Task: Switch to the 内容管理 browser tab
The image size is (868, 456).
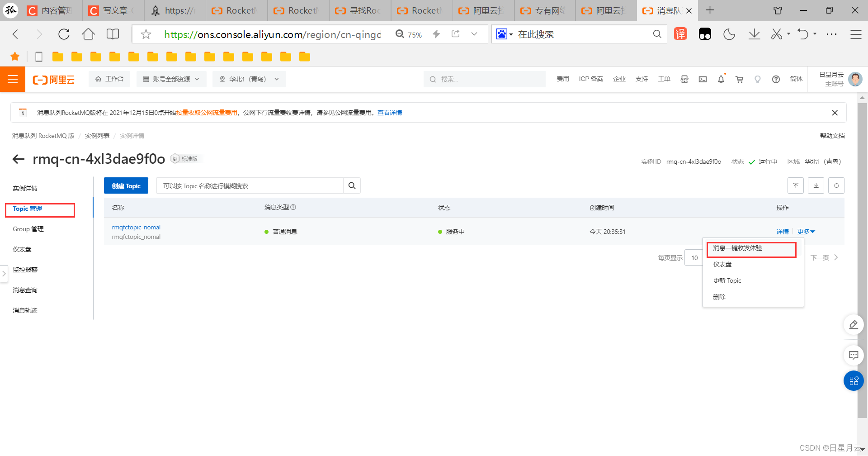Action: (52, 10)
